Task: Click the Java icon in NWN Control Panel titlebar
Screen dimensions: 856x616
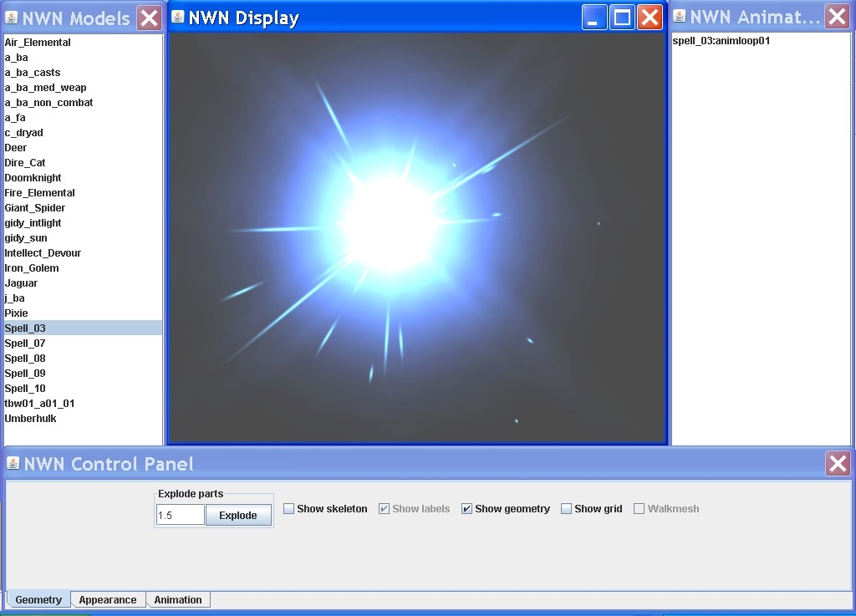Action: click(13, 463)
